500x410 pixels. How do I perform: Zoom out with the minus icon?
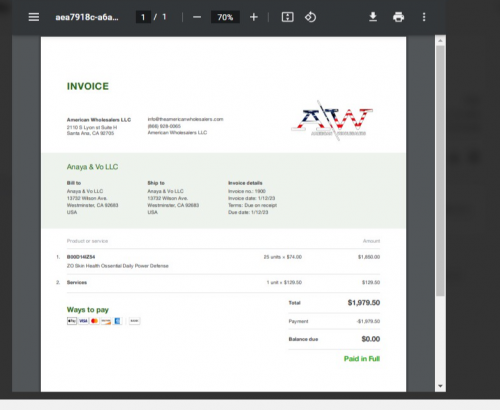pos(197,17)
